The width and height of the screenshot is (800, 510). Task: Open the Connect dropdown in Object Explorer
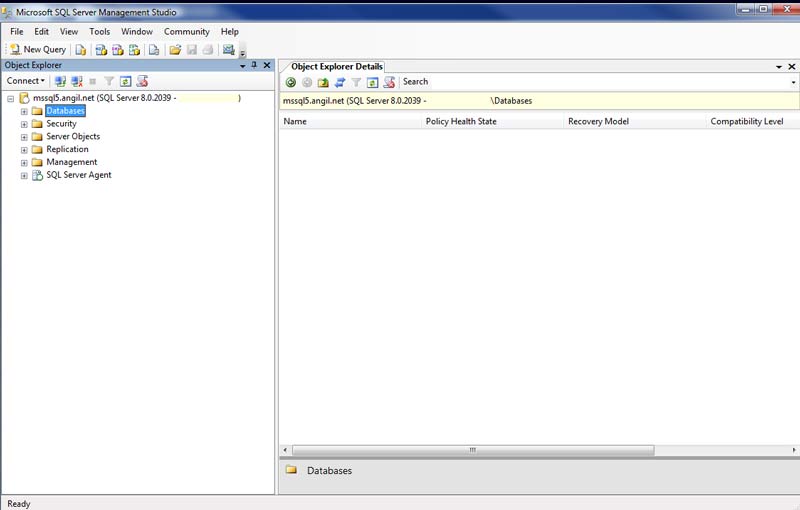pyautogui.click(x=26, y=81)
